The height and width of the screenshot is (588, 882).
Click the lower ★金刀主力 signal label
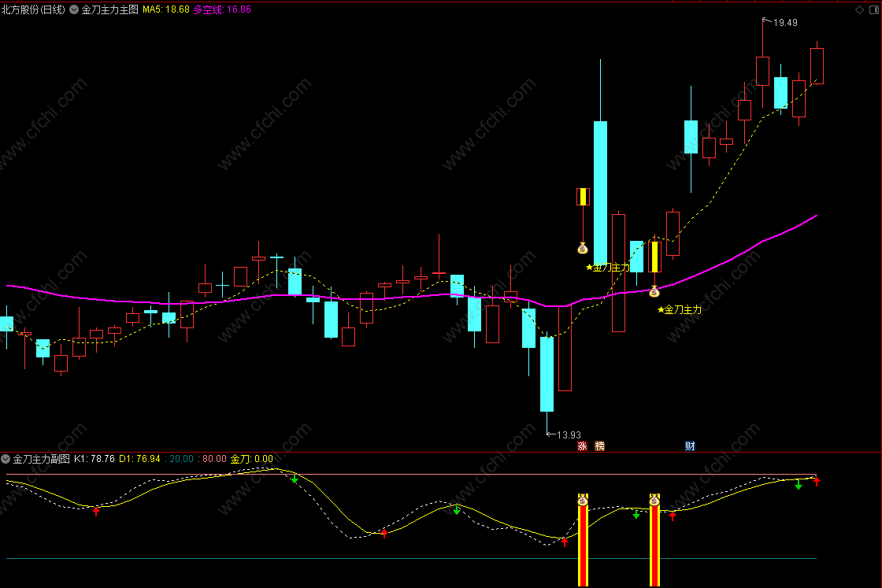(x=680, y=309)
